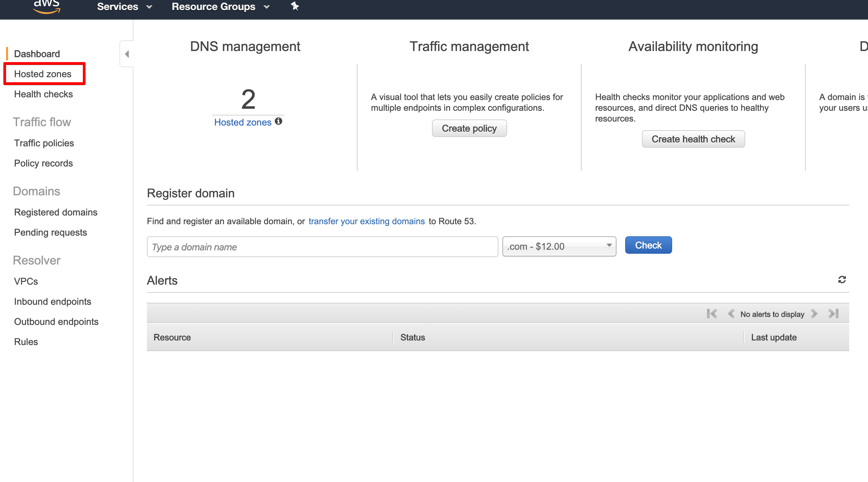Image resolution: width=868 pixels, height=482 pixels.
Task: Click the Hosted zones info icon
Action: tap(278, 121)
